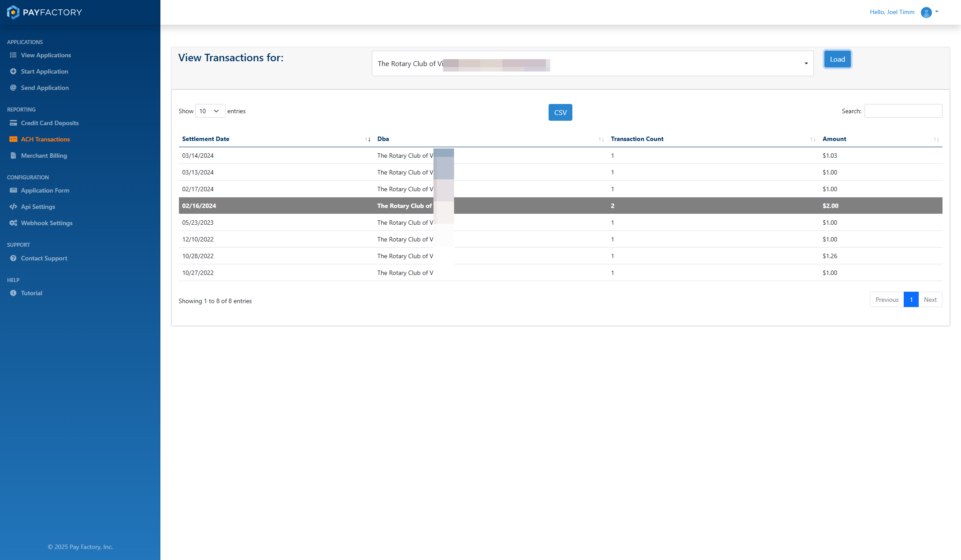The width and height of the screenshot is (961, 560).
Task: Sort by Settlement Date arrows
Action: coord(368,139)
